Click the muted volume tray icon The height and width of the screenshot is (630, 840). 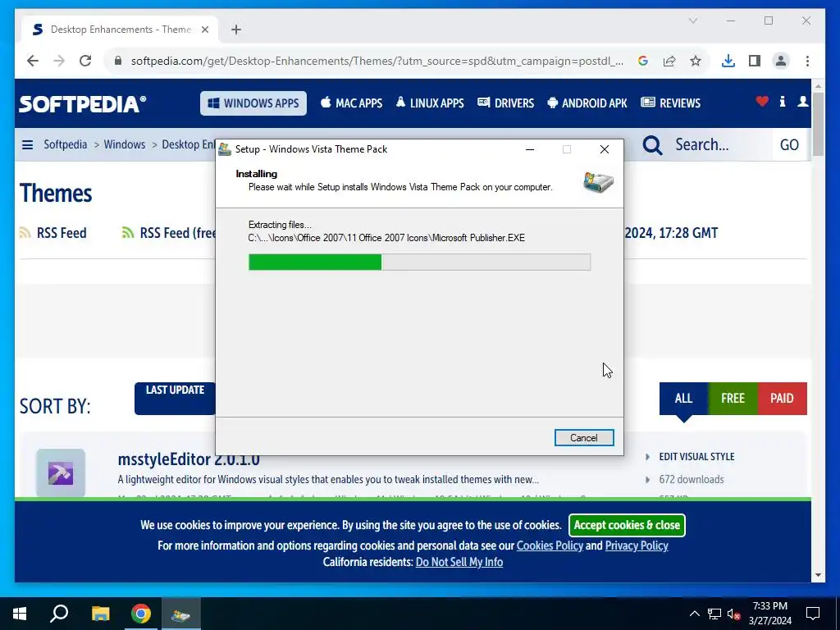click(734, 614)
